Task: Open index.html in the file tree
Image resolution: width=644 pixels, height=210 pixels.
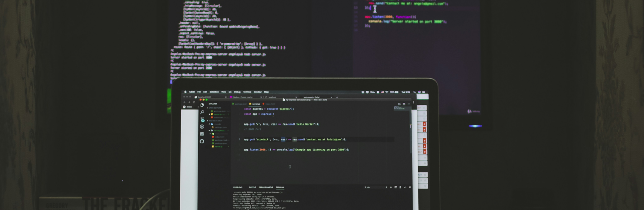Action: (219, 137)
